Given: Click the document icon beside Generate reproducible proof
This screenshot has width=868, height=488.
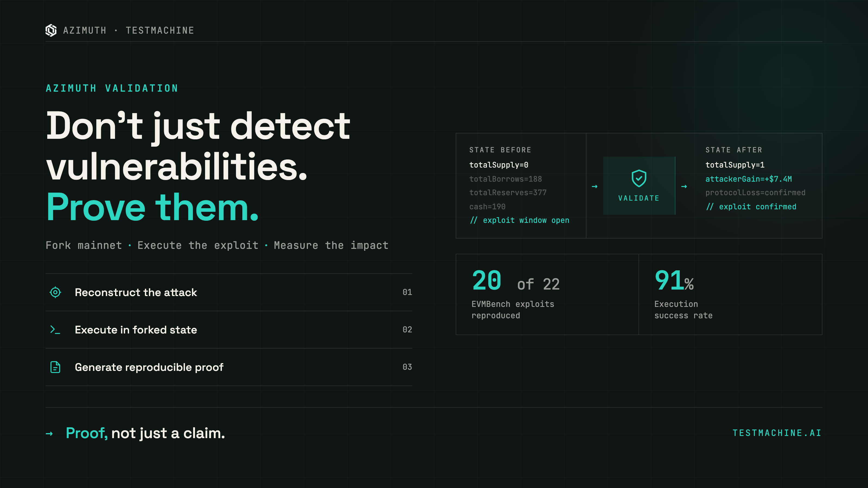Looking at the screenshot, I should tap(55, 367).
